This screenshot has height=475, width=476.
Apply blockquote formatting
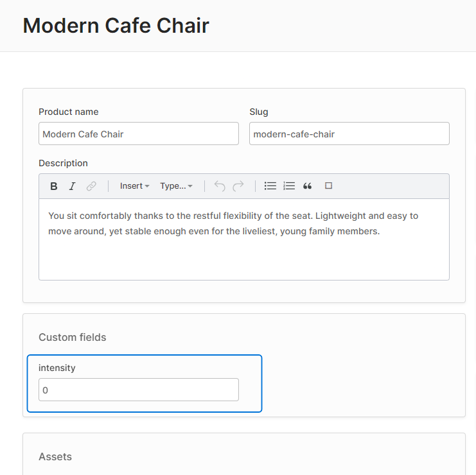tap(308, 186)
